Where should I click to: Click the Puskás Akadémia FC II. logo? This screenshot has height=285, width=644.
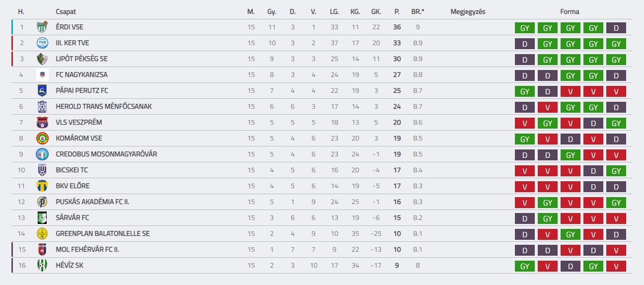[x=42, y=202]
